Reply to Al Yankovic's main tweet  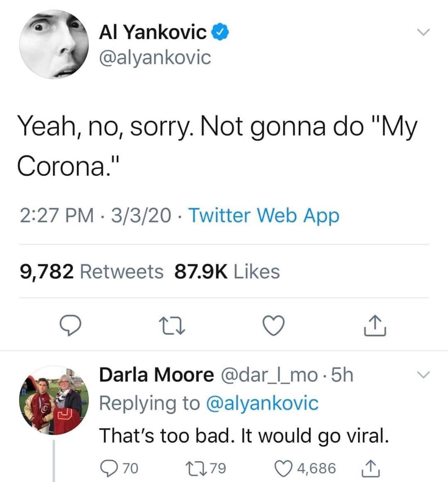coord(71,325)
